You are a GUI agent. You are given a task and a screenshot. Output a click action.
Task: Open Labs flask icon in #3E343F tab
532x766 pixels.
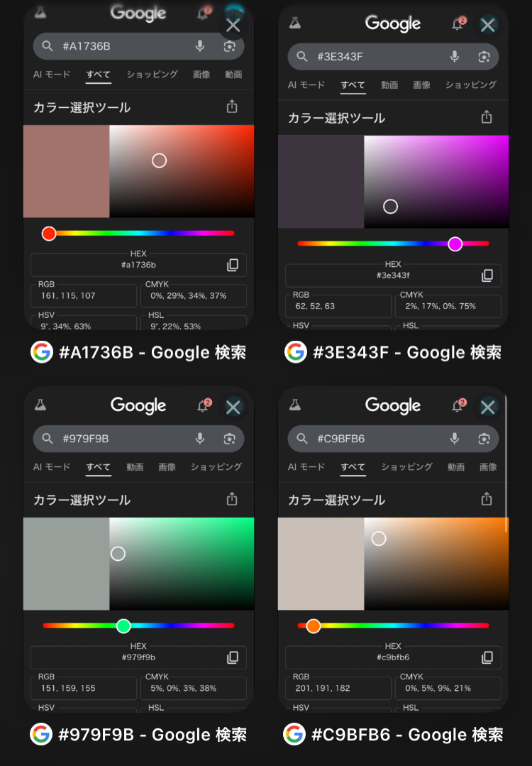point(295,23)
